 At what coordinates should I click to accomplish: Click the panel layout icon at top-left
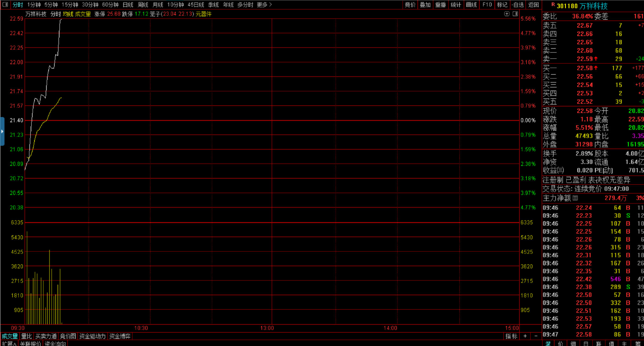[5, 4]
